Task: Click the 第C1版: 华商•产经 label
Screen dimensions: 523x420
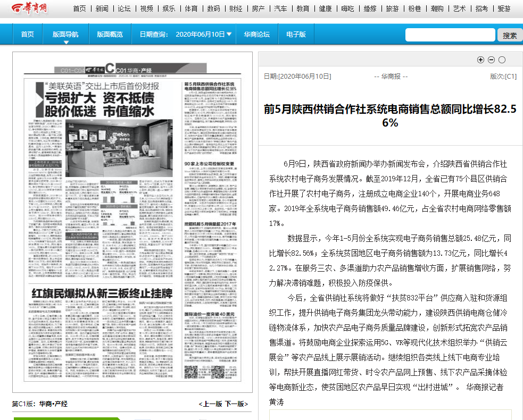Action: pyautogui.click(x=40, y=404)
